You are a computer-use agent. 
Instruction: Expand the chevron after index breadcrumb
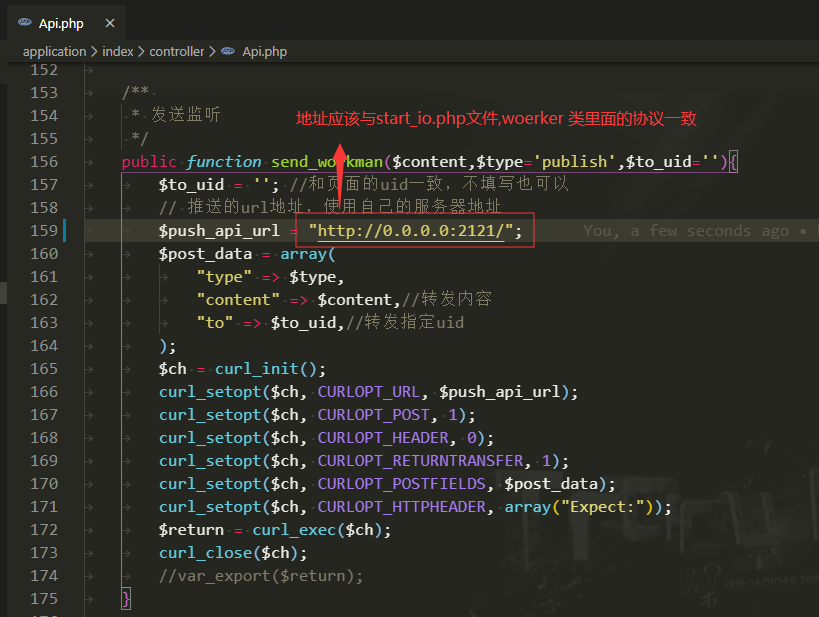141,52
